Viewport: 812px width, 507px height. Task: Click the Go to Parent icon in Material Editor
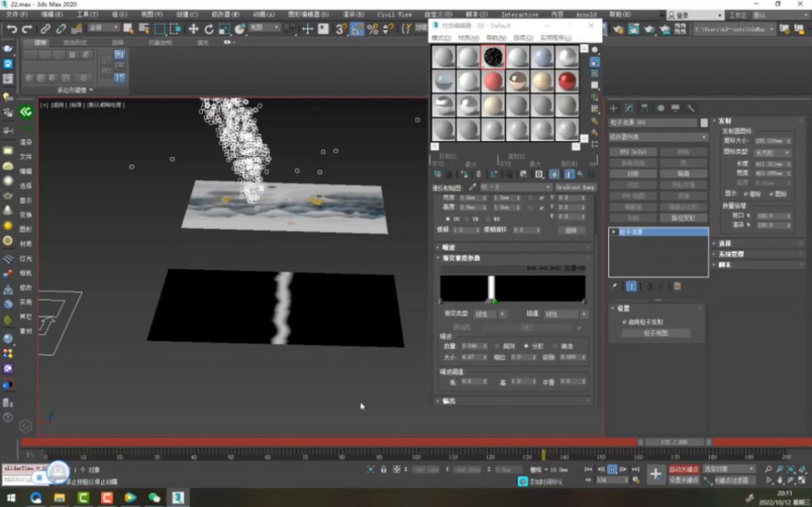[579, 173]
